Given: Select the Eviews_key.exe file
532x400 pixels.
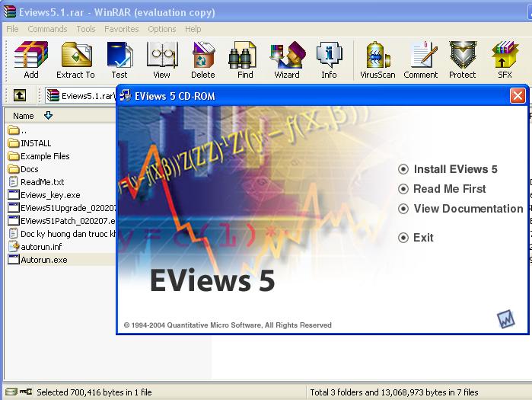Looking at the screenshot, I should [x=44, y=195].
